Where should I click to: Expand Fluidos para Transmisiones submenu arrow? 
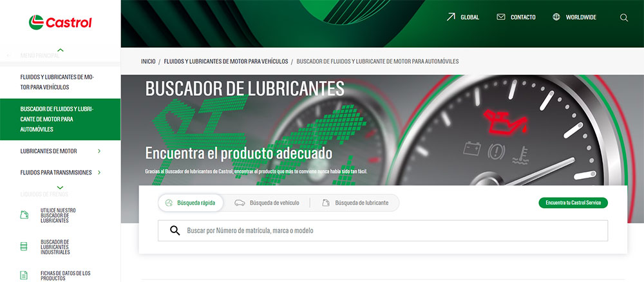pos(99,173)
